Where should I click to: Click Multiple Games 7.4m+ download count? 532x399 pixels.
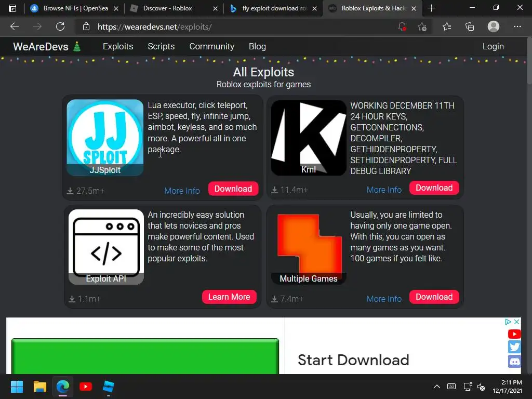click(287, 299)
